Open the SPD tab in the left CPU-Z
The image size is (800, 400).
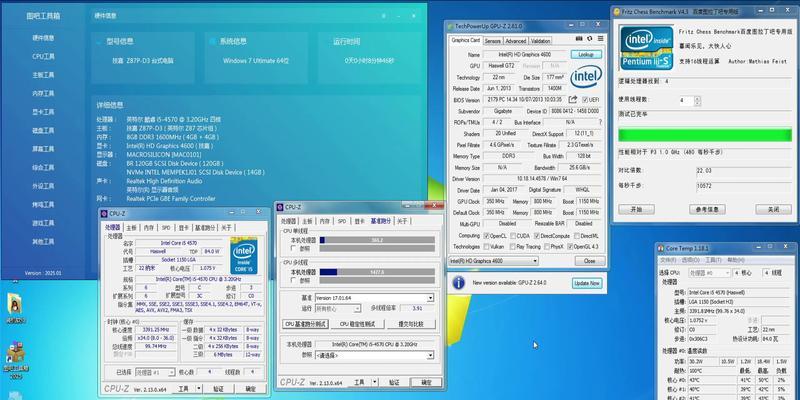tap(166, 228)
